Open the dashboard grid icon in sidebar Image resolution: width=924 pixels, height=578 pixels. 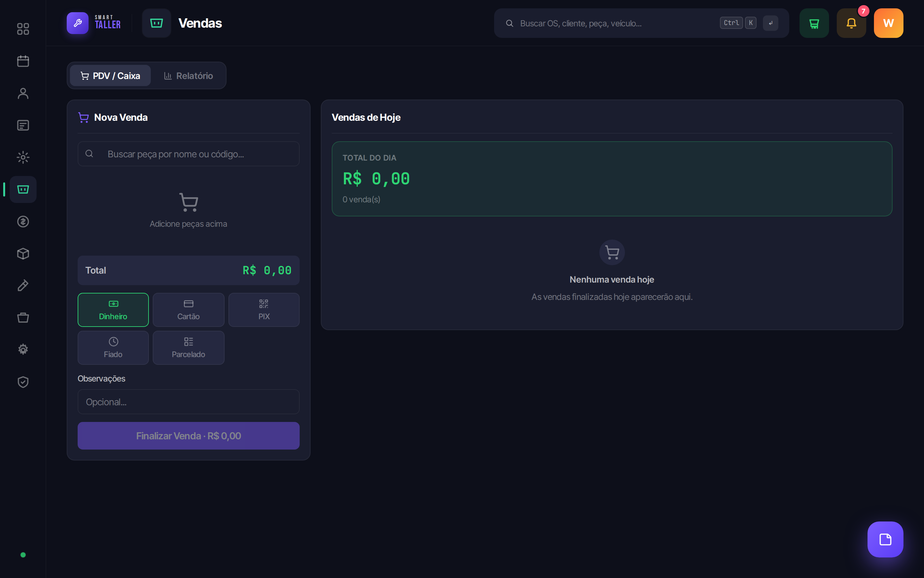[23, 29]
